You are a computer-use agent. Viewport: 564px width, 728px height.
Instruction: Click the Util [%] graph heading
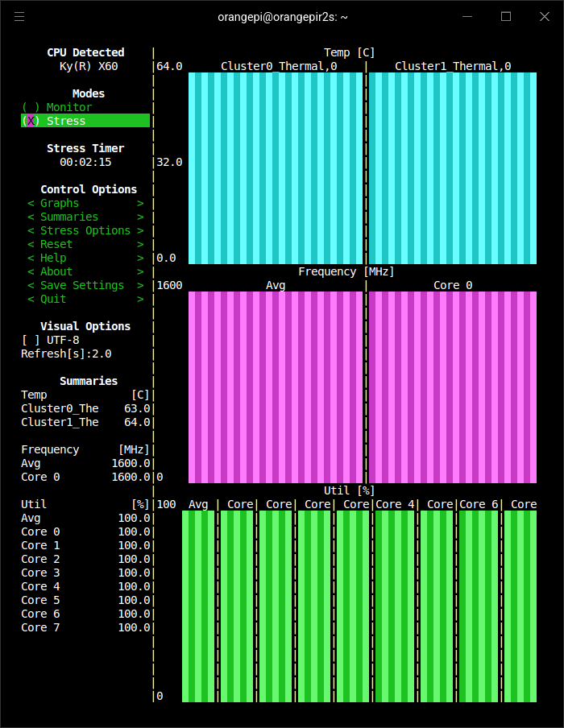pos(350,490)
